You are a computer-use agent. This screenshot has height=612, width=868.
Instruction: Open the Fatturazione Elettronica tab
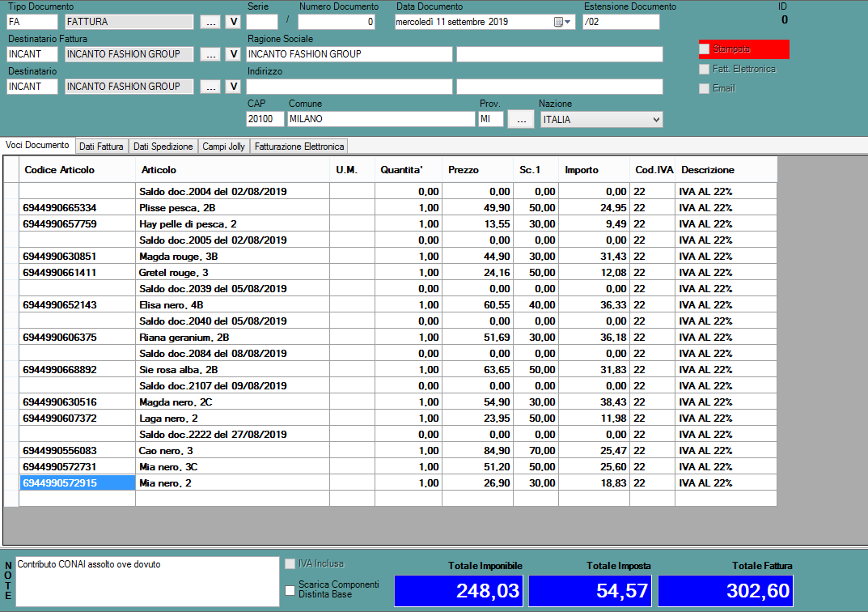299,147
